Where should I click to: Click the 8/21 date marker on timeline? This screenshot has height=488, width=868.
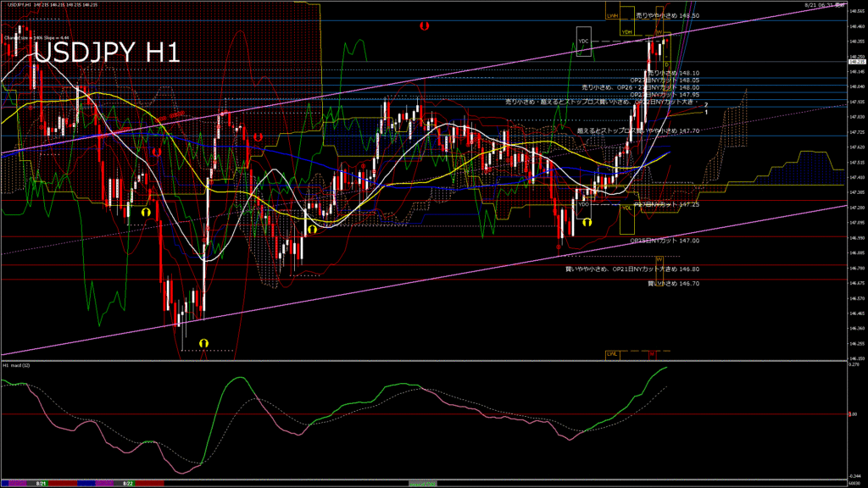click(41, 483)
